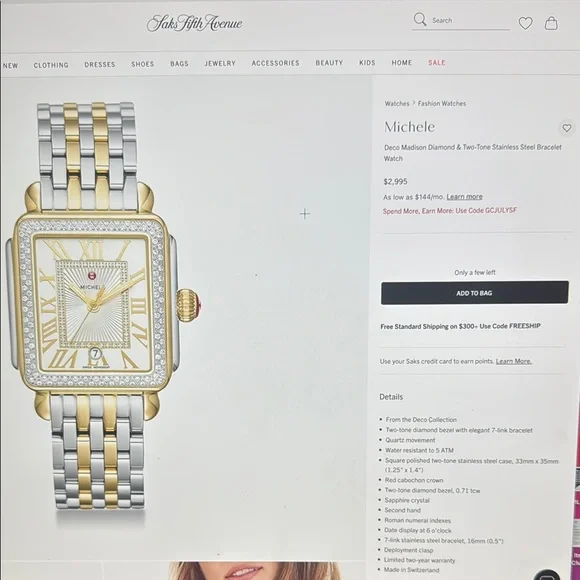
Task: Go to Watches breadcrumb
Action: pos(397,104)
